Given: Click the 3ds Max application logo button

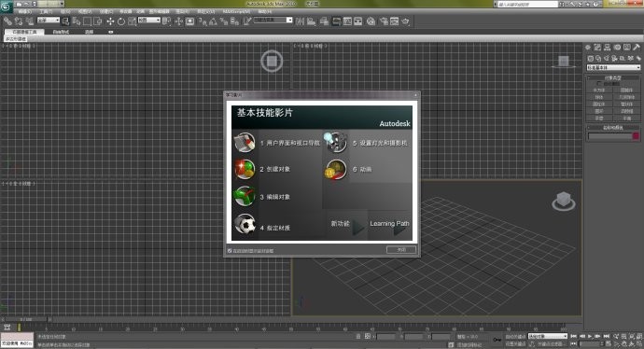Looking at the screenshot, I should coord(6,7).
